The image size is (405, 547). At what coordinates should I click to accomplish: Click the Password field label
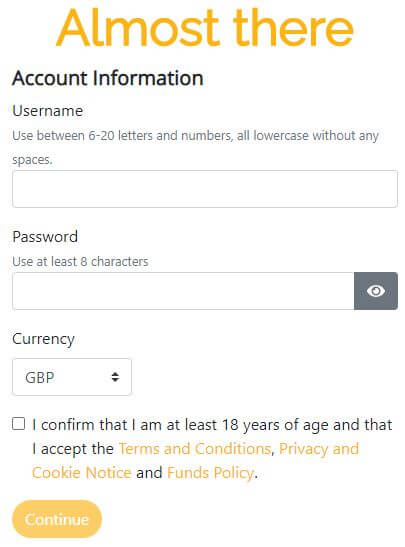[45, 237]
